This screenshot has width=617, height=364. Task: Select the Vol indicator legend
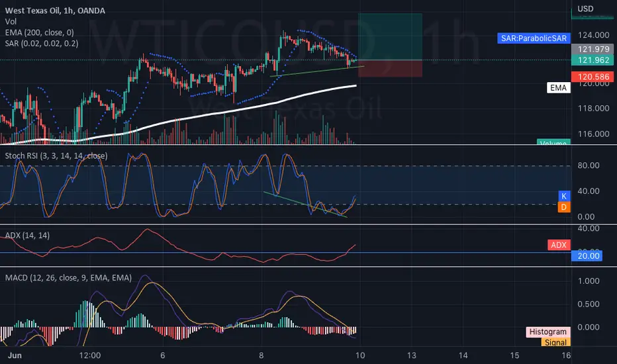pyautogui.click(x=11, y=22)
